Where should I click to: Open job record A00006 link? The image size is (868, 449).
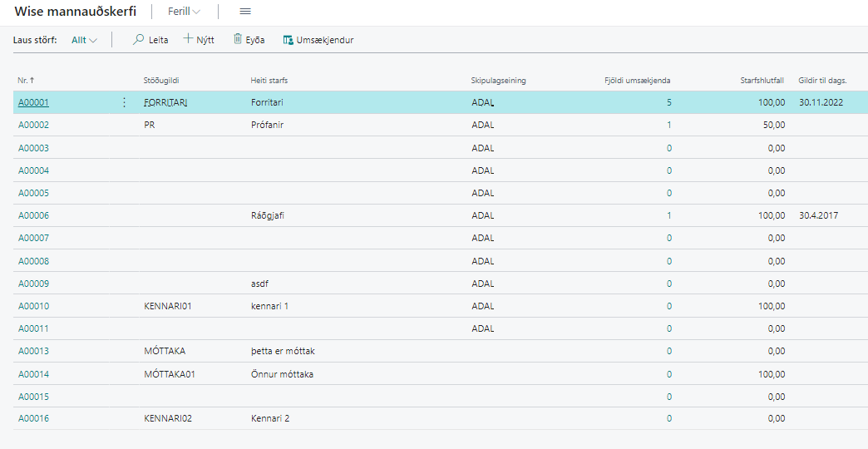pos(34,215)
